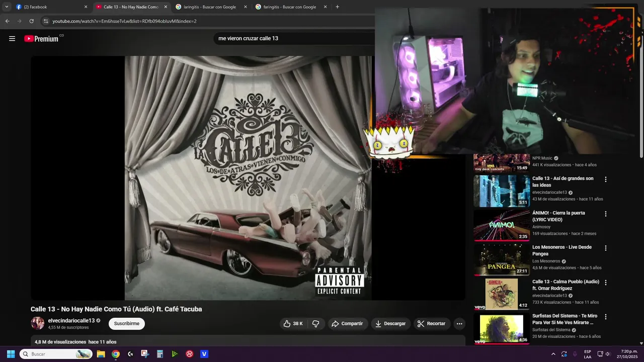Open options for Surfistas Del Sistema video
This screenshot has height=362, width=644.
[x=606, y=317]
